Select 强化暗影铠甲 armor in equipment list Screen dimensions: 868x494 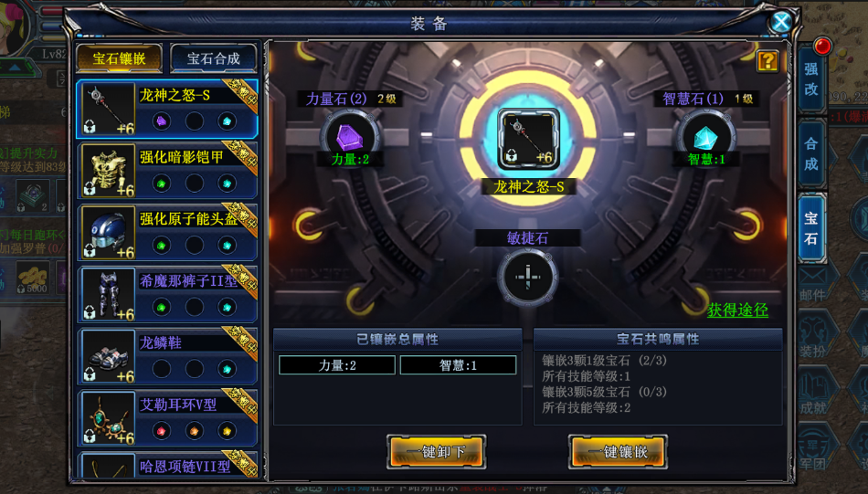pyautogui.click(x=167, y=171)
